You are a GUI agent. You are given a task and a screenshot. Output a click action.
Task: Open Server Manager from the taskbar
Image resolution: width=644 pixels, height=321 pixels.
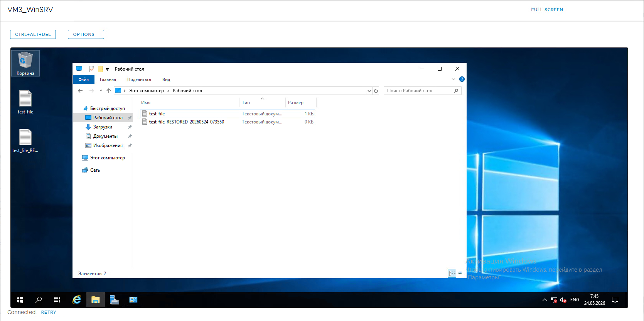(115, 300)
